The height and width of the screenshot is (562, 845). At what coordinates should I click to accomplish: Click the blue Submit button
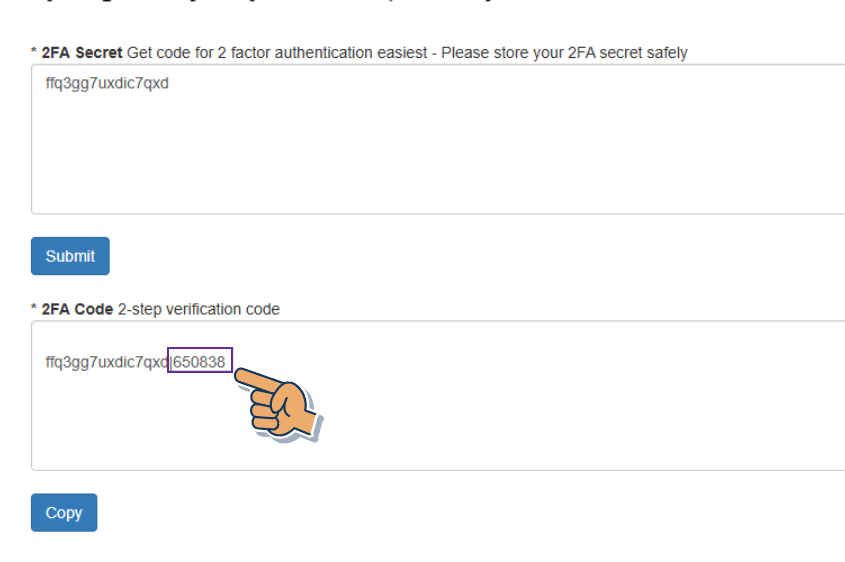pos(70,256)
